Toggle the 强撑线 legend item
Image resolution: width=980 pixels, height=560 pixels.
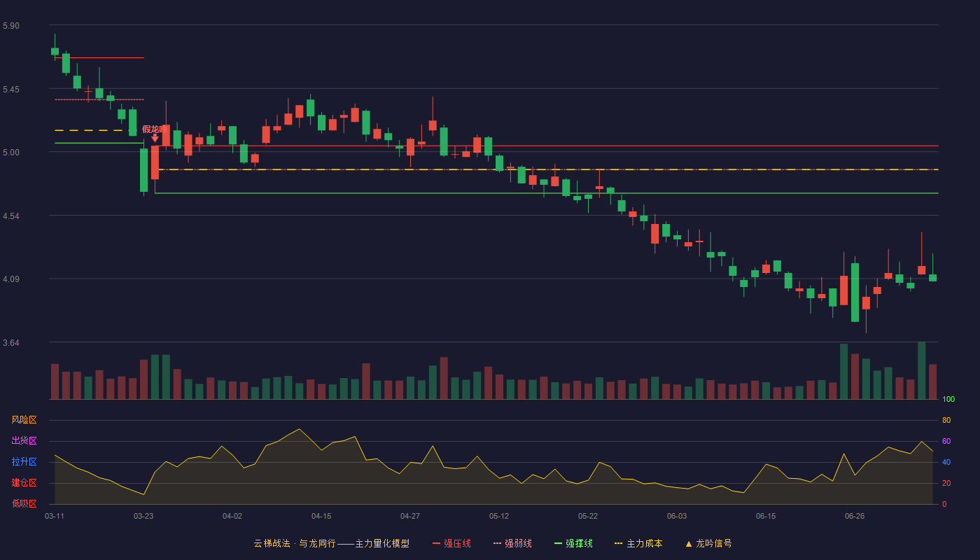coord(573,543)
